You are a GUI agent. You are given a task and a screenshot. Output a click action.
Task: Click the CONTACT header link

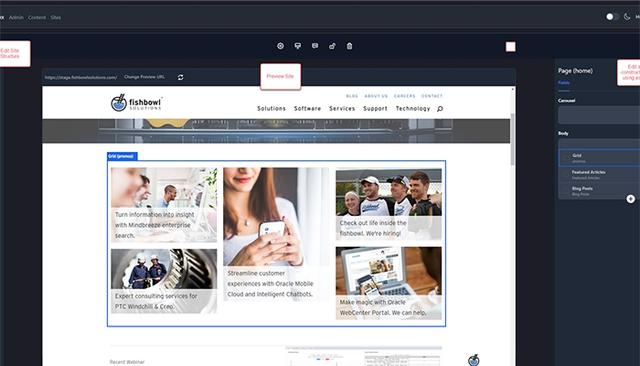point(432,96)
